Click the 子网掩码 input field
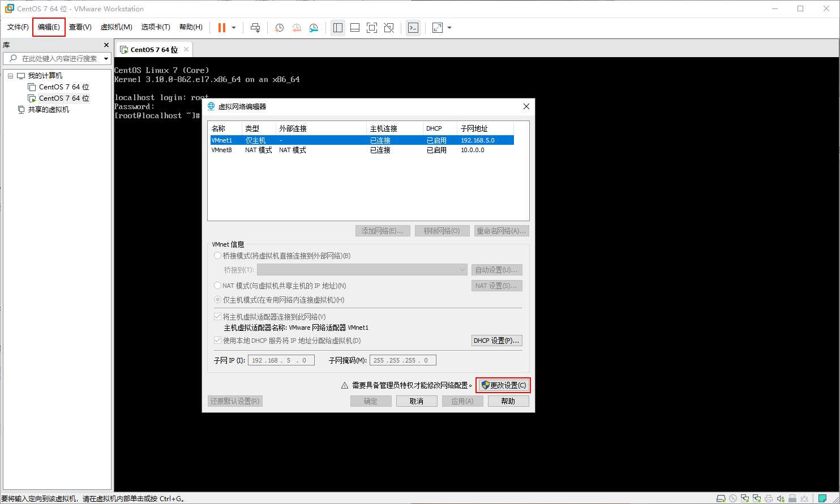Viewport: 840px width, 504px height. click(403, 360)
